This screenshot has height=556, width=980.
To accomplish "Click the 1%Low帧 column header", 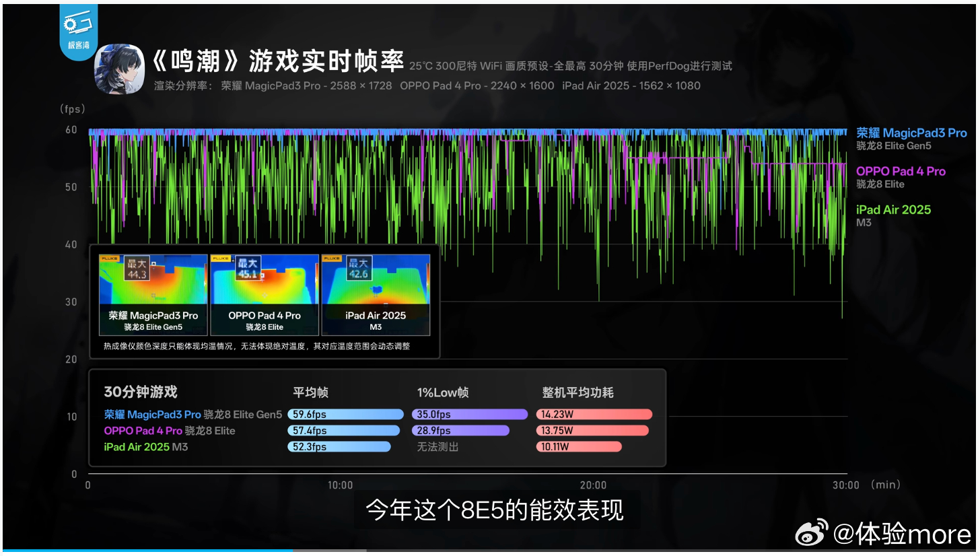I will tap(443, 392).
